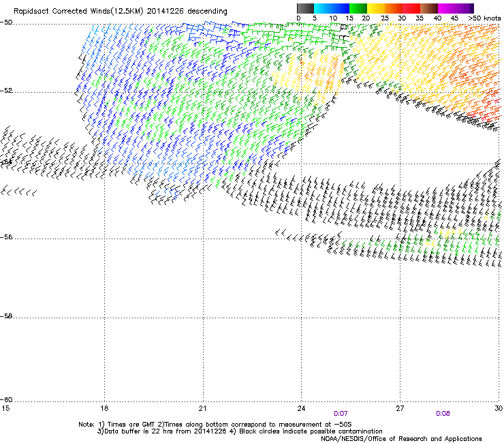504x443 pixels.
Task: Select the red 30-35 knots legend color
Action: pos(411,8)
